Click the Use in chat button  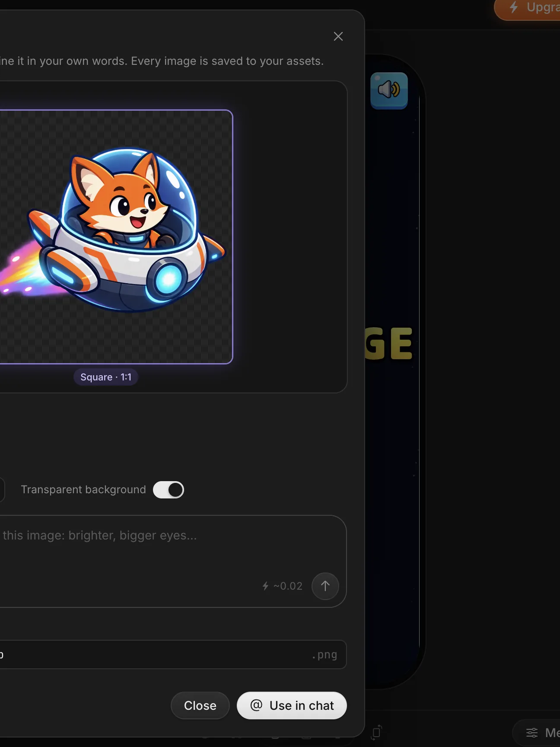(x=292, y=705)
